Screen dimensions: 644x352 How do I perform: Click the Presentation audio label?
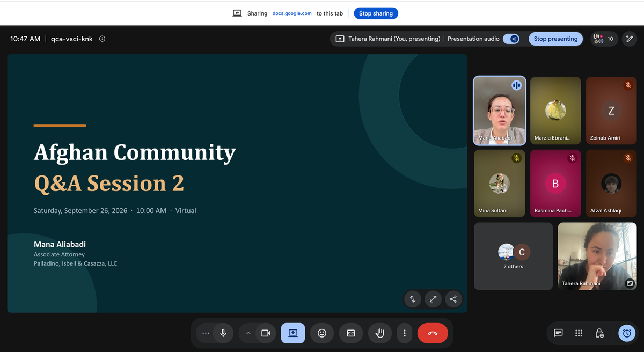[473, 39]
